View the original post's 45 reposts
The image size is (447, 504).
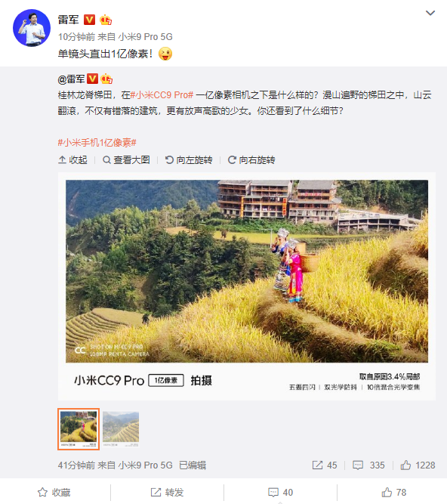pos(325,465)
